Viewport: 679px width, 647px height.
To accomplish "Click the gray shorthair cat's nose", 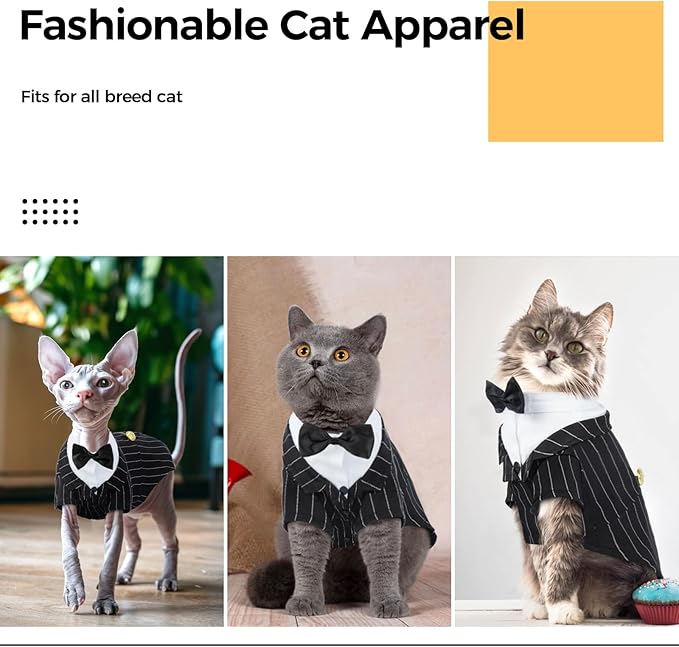I will point(317,364).
